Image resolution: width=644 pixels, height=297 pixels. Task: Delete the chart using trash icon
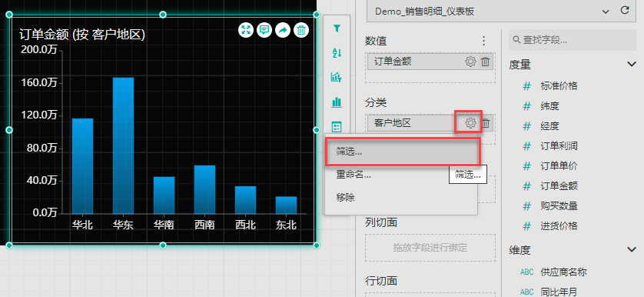click(301, 29)
